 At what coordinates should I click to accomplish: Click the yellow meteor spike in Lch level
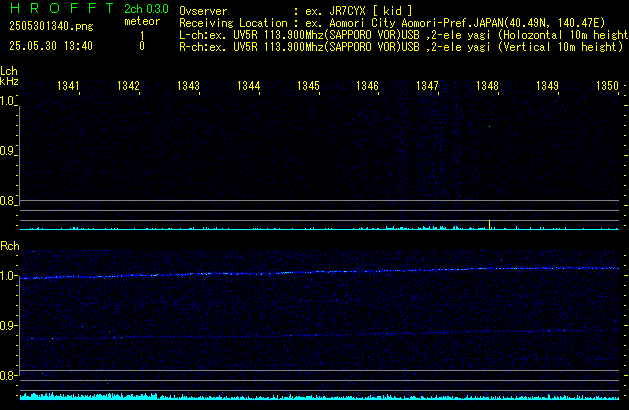click(x=489, y=225)
